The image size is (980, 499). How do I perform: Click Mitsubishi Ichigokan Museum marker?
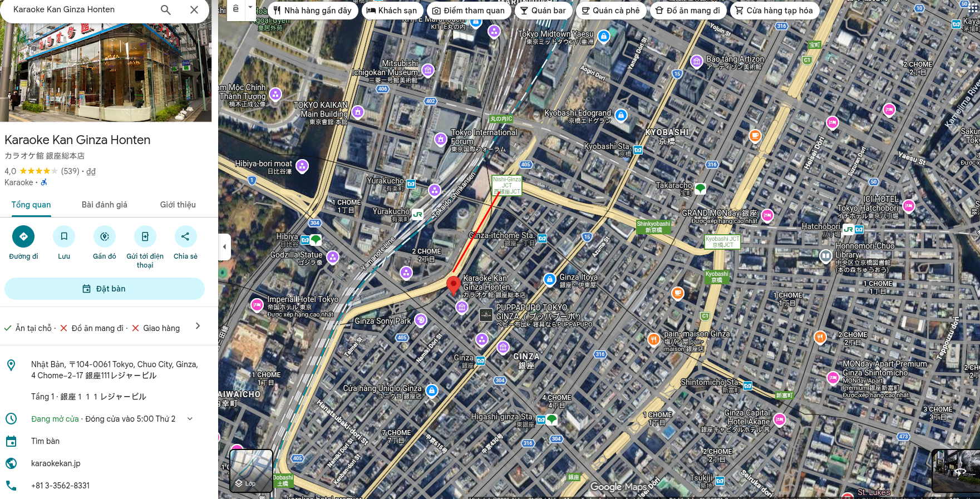pyautogui.click(x=428, y=70)
